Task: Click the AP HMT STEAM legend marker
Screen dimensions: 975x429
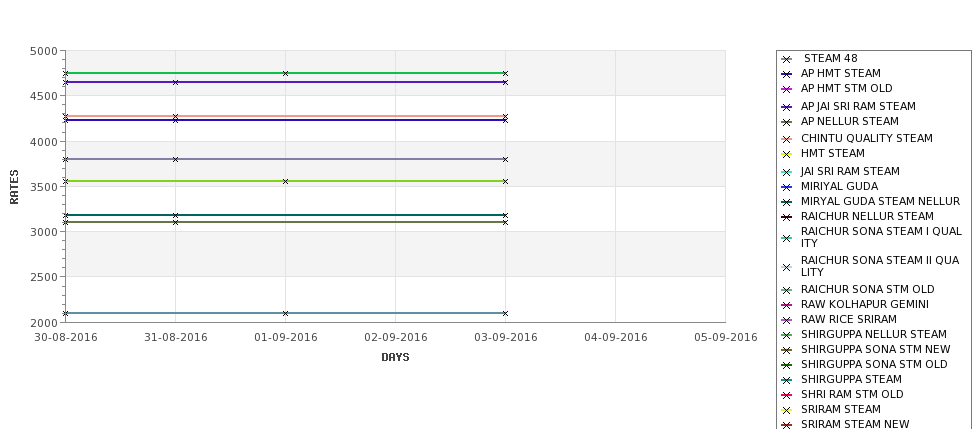Action: coord(786,75)
